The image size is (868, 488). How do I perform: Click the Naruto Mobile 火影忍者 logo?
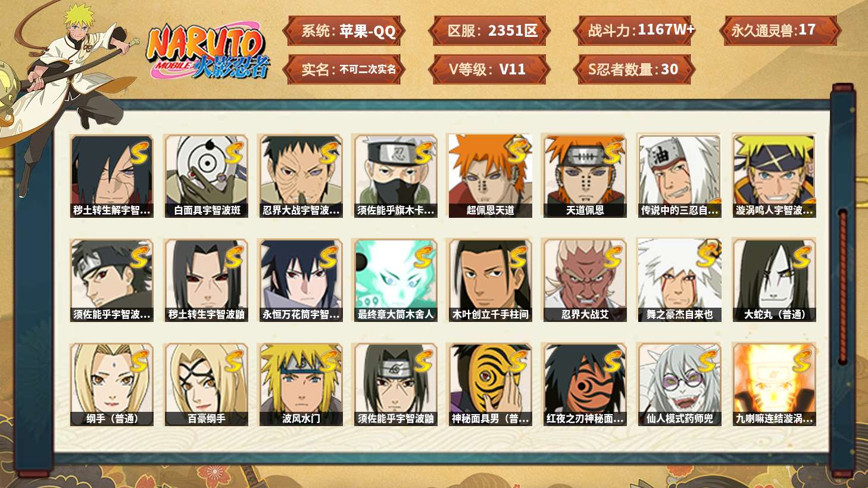(208, 52)
